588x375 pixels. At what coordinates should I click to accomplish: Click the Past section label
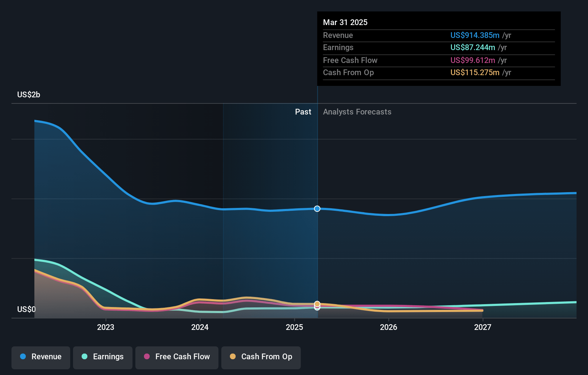pyautogui.click(x=303, y=112)
